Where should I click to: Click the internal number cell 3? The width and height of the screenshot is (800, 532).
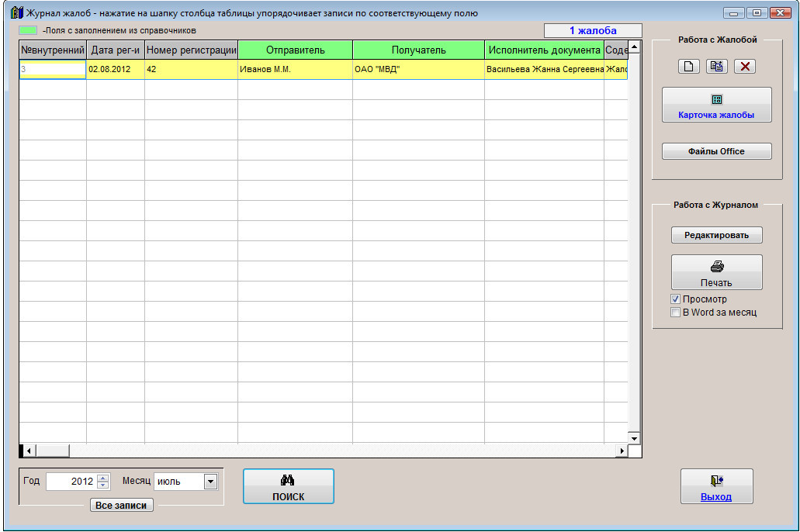pos(53,69)
